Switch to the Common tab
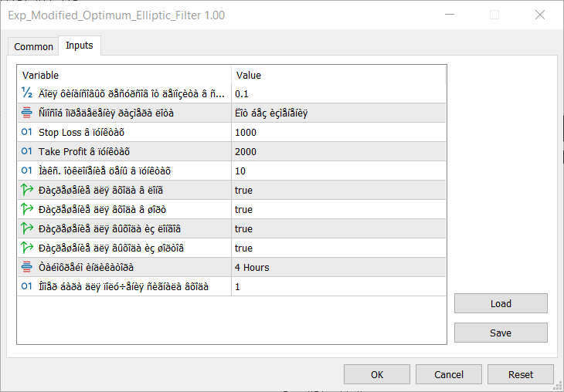 click(33, 47)
